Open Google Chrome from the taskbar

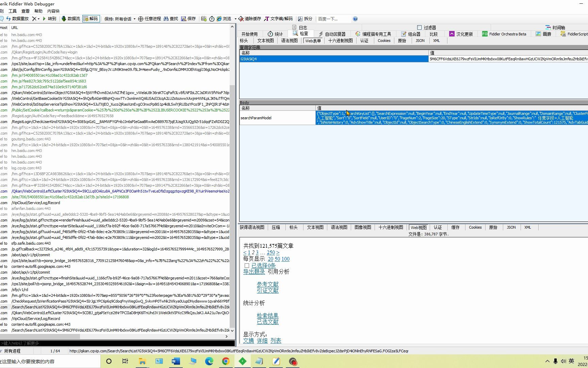point(226,361)
